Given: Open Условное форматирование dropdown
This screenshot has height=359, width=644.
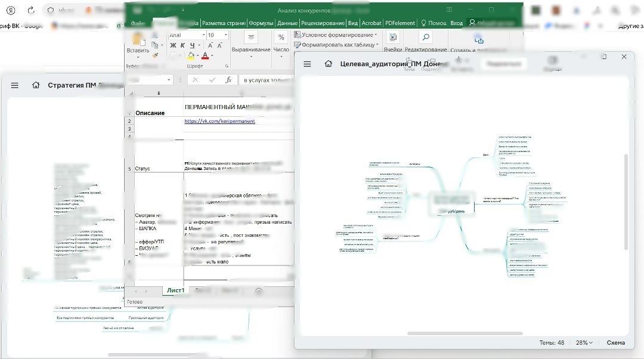Looking at the screenshot, I should click(336, 35).
